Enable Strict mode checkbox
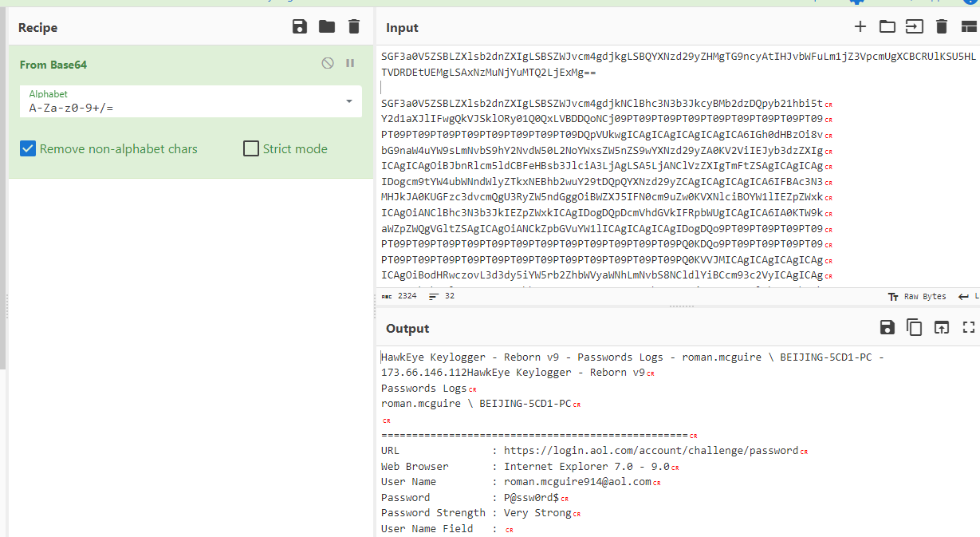This screenshot has height=537, width=980. 251,148
